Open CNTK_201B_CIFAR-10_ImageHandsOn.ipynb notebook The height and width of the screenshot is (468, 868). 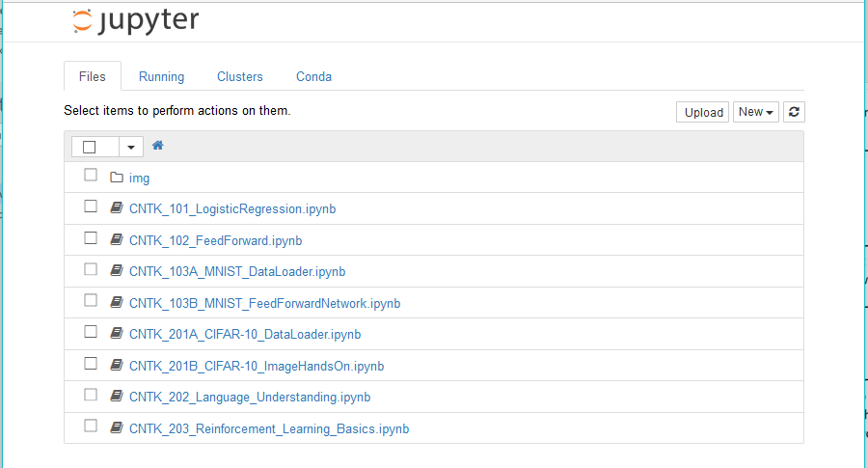(x=257, y=366)
